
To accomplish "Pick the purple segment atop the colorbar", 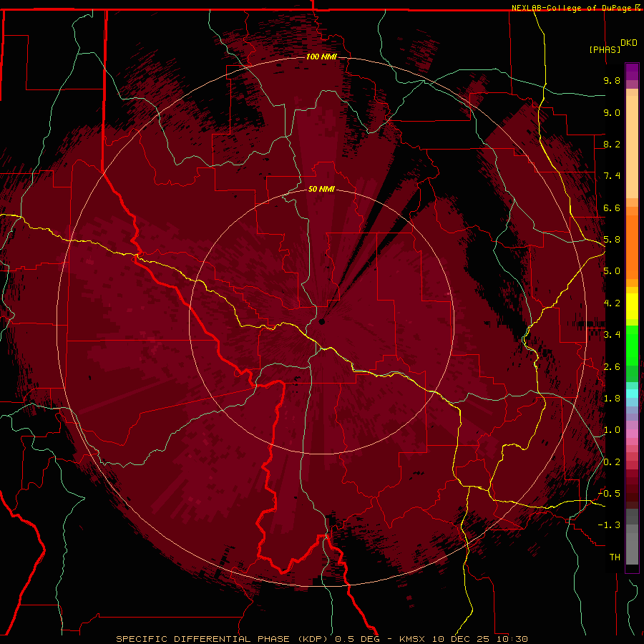I will tap(632, 72).
